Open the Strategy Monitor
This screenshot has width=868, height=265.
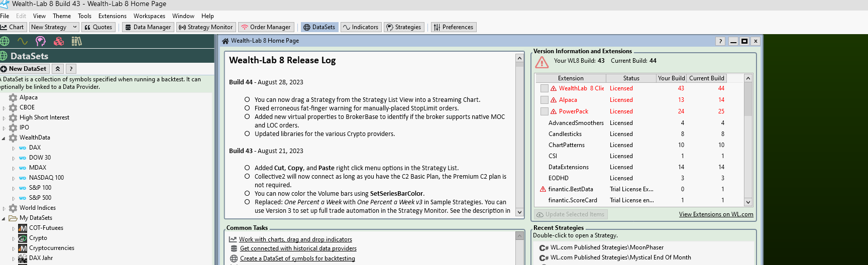pyautogui.click(x=206, y=27)
